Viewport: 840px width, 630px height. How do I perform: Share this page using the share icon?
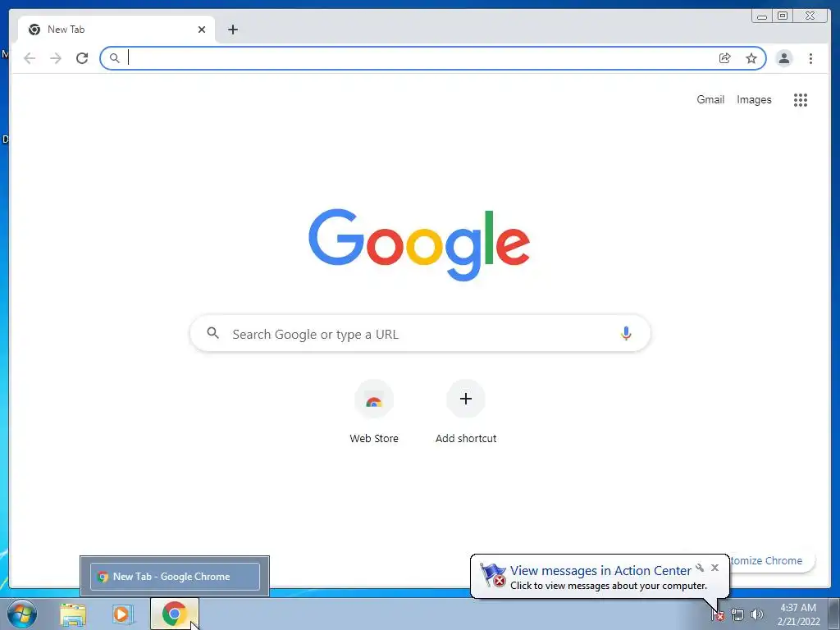pyautogui.click(x=725, y=58)
